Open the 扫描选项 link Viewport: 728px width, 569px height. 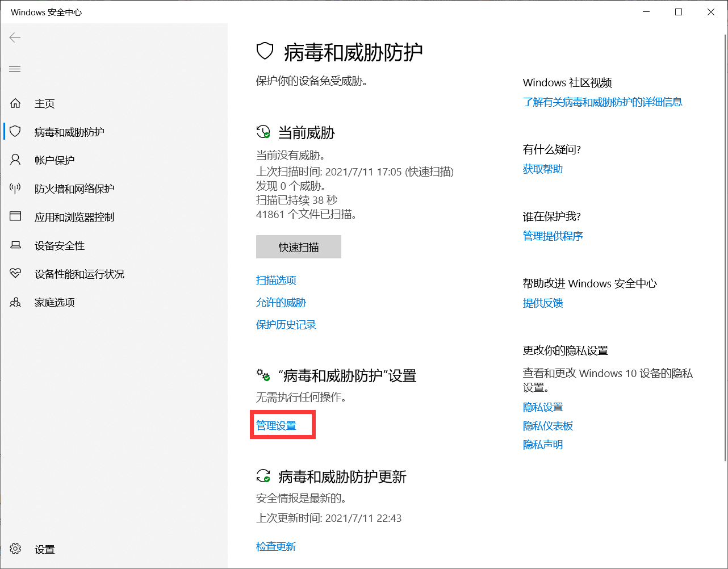coord(276,280)
